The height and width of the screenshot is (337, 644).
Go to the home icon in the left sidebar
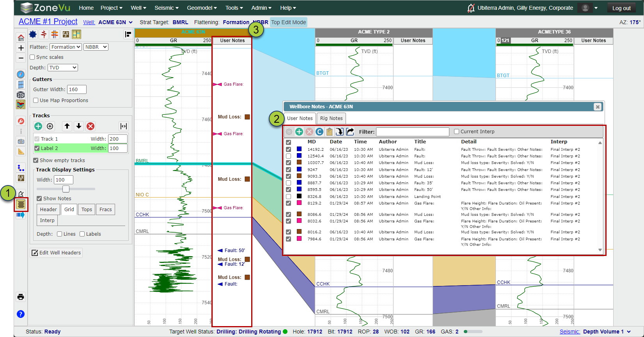[x=21, y=37]
